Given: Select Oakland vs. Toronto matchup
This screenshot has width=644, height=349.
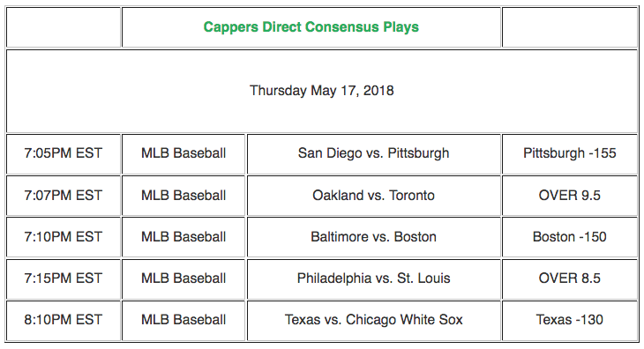Looking at the screenshot, I should click(x=373, y=195).
